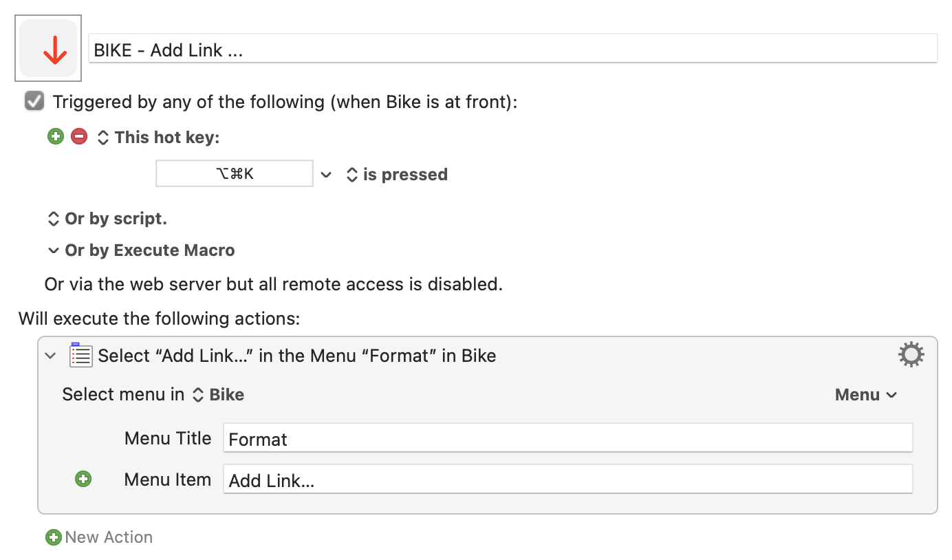Open the action gear settings menu

coord(911,355)
